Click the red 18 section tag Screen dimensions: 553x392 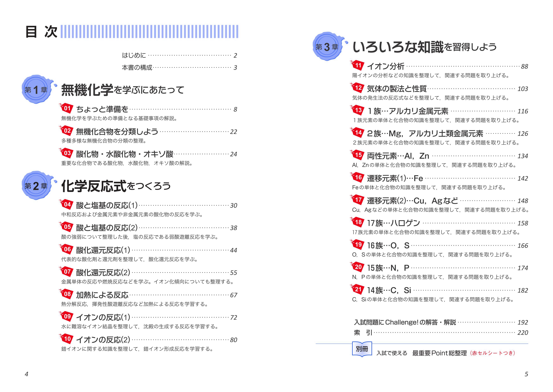coord(357,222)
